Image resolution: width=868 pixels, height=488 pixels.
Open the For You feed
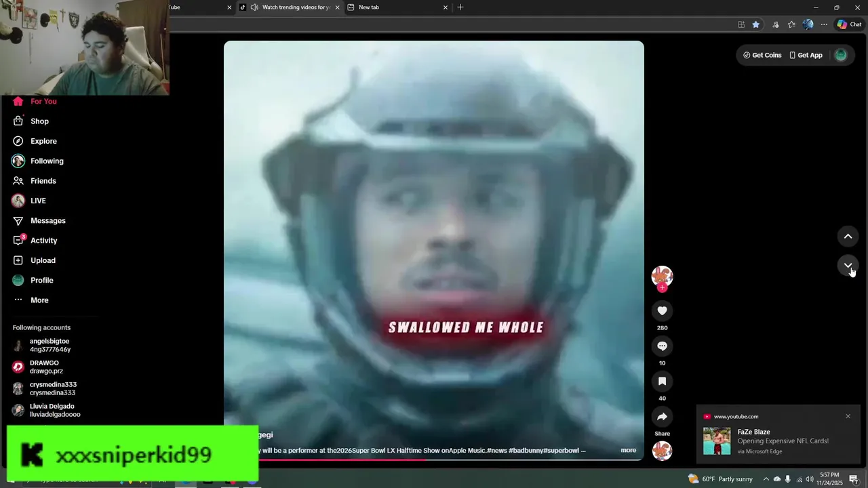pyautogui.click(x=34, y=101)
